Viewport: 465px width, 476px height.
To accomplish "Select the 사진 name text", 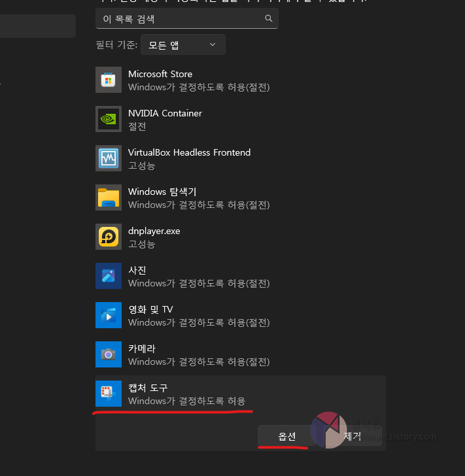I will 137,270.
